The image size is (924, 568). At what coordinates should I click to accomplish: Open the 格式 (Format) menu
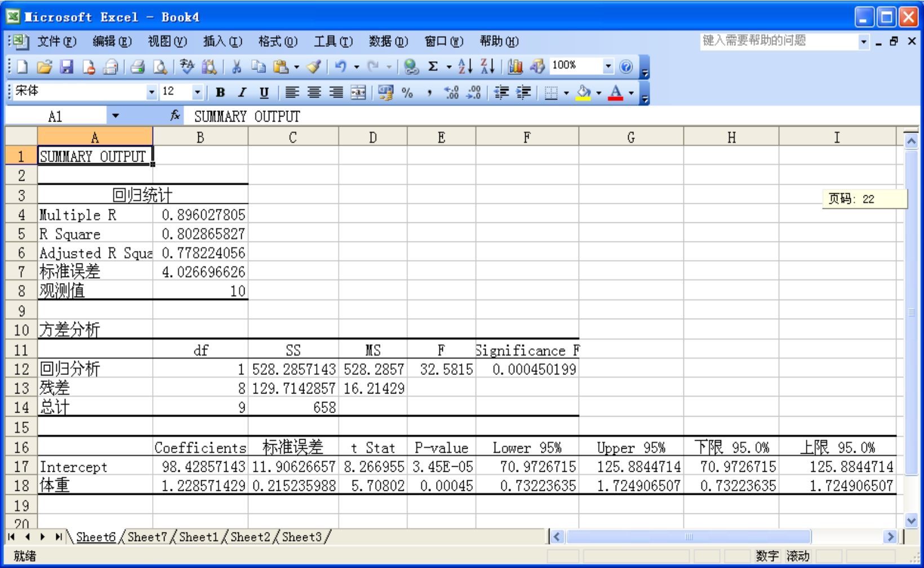[x=278, y=41]
